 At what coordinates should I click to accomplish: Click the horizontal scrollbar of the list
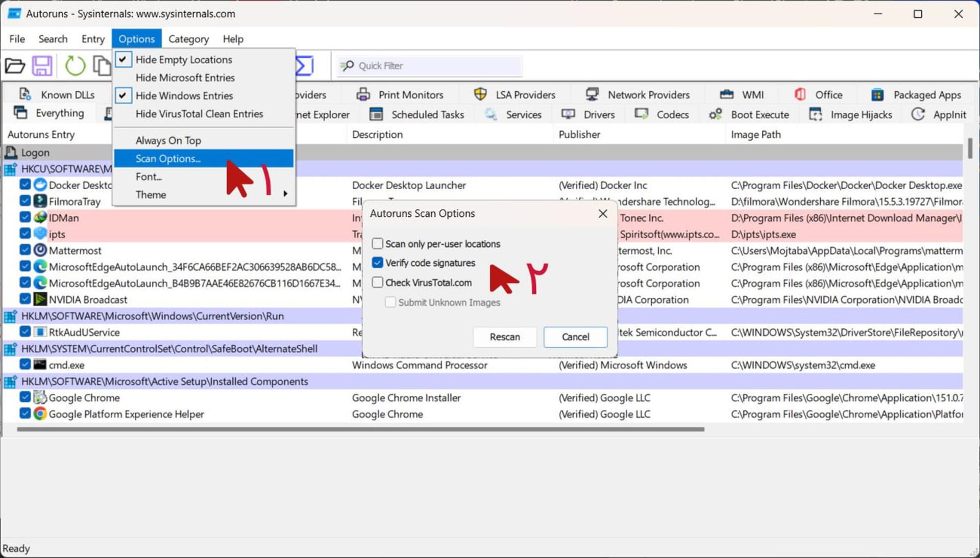(360, 429)
